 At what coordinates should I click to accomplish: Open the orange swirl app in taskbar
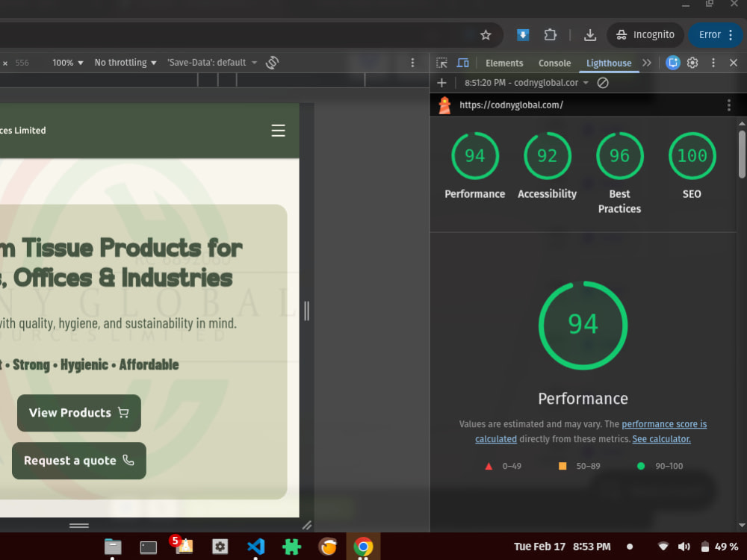point(328,547)
